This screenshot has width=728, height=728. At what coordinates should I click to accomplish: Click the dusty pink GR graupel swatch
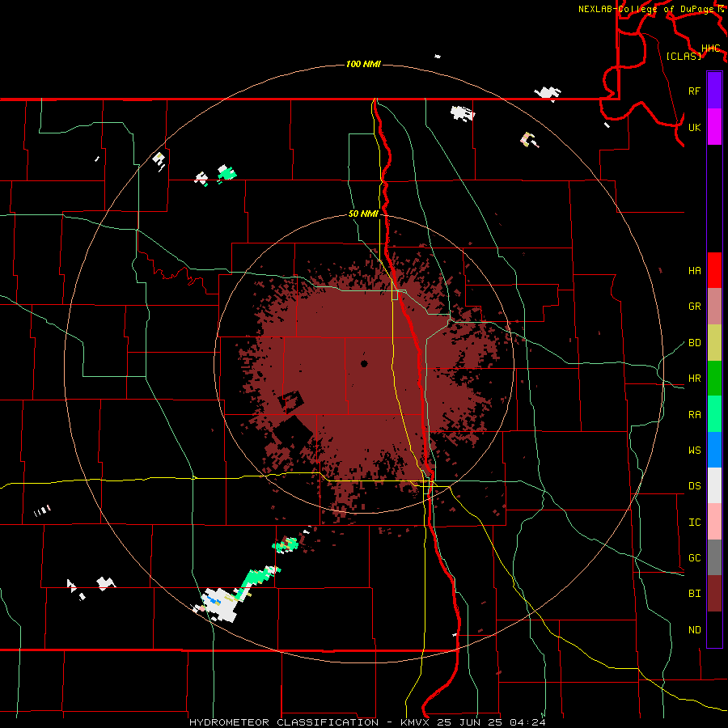coord(714,306)
